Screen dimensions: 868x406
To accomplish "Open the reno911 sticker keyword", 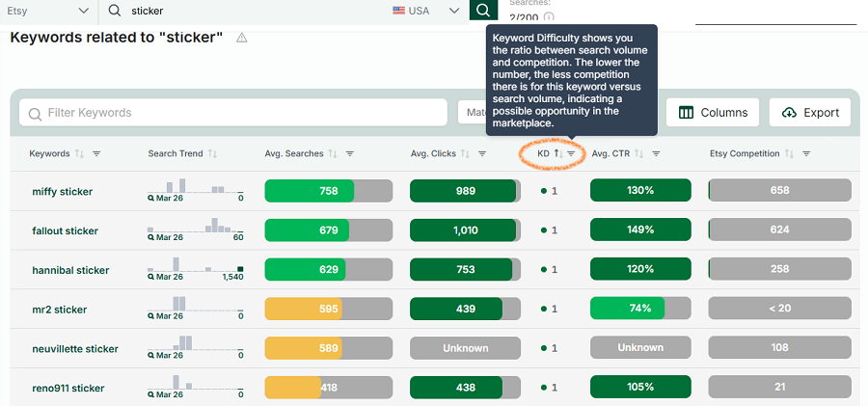I will [x=68, y=389].
